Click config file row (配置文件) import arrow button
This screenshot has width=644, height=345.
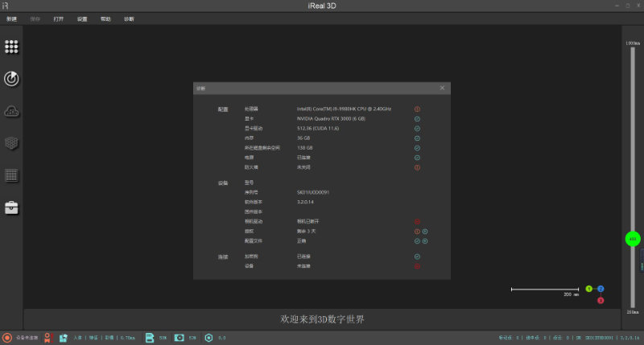(425, 241)
